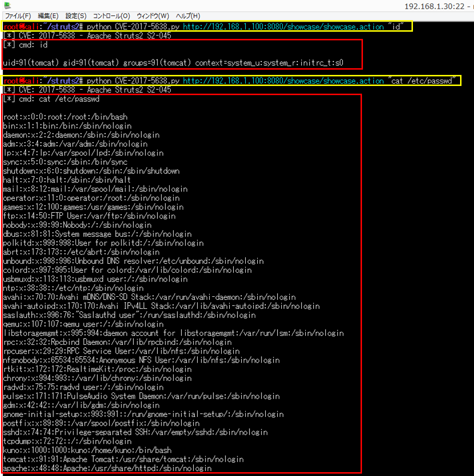474x476 pixels.
Task: Click the rtkit:x:172:172 RealtimeKit entry
Action: point(97,369)
